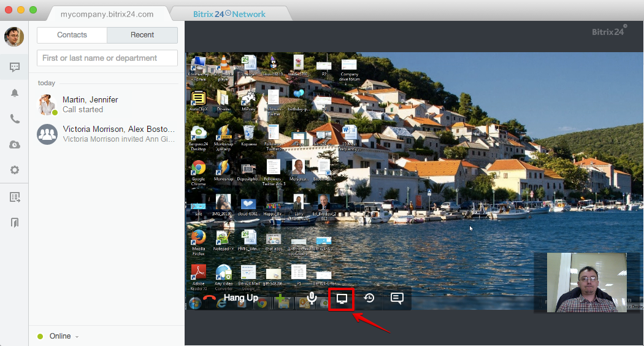Screen dimensions: 644x346
Task: Click the book icon at sidebar bottom
Action: click(x=14, y=222)
